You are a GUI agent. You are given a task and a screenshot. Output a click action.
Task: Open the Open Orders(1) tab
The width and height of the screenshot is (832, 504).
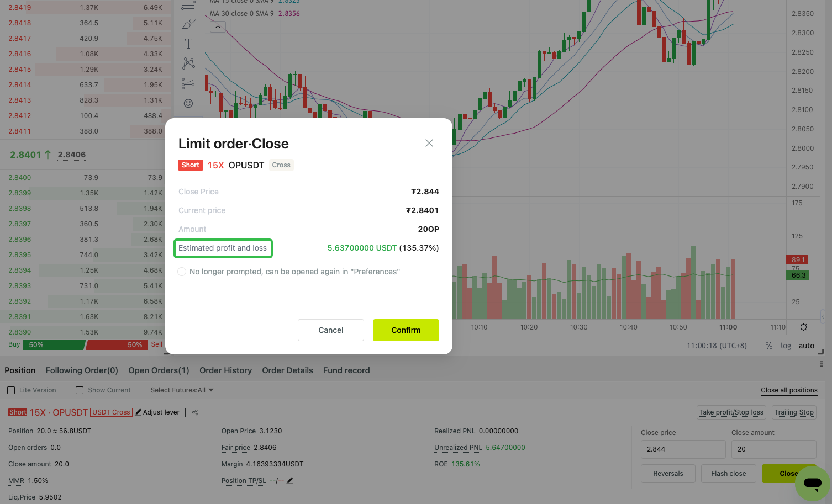pos(159,370)
